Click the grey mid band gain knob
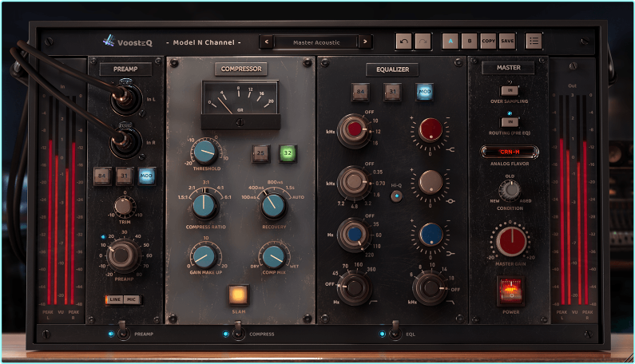 click(431, 182)
